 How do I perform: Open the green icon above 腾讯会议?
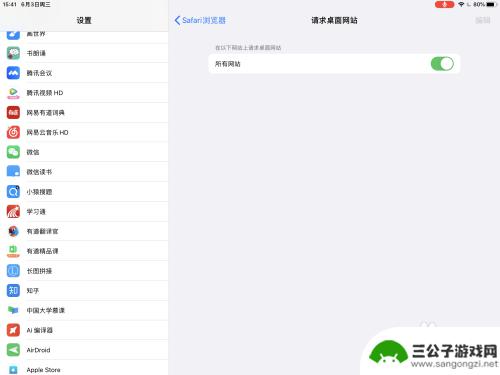click(x=13, y=53)
